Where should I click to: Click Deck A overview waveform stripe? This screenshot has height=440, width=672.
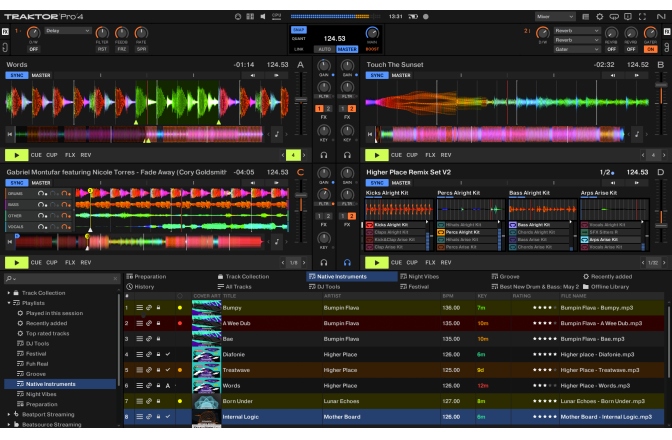141,134
